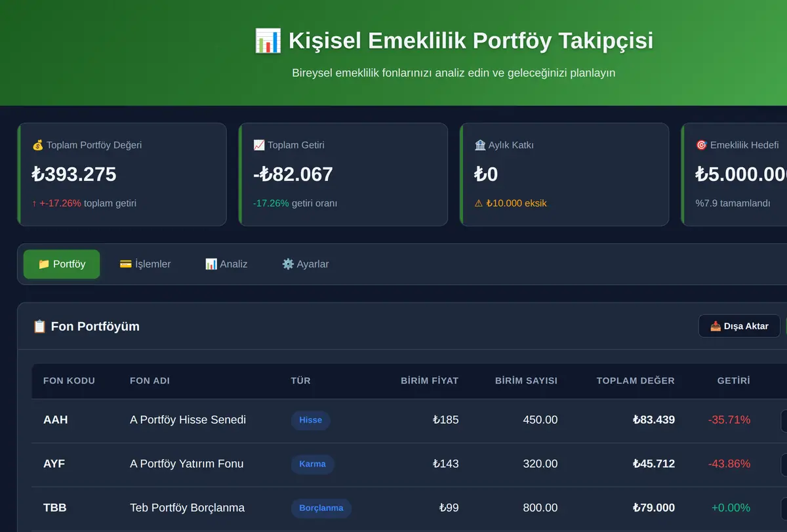Image resolution: width=787 pixels, height=532 pixels.
Task: Click the Kişisel Emeklilik Portföy Takipçisi title
Action: (471, 41)
